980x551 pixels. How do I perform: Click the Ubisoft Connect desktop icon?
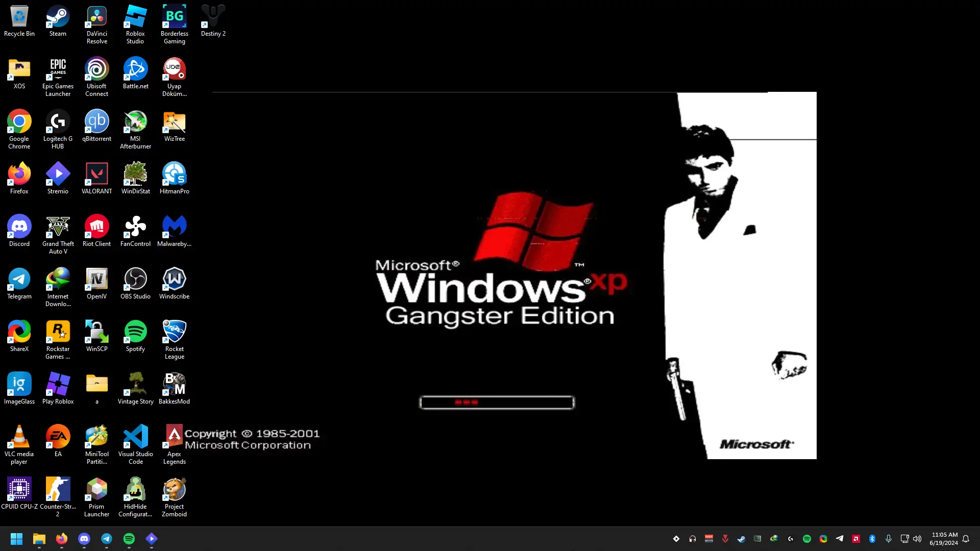97,78
